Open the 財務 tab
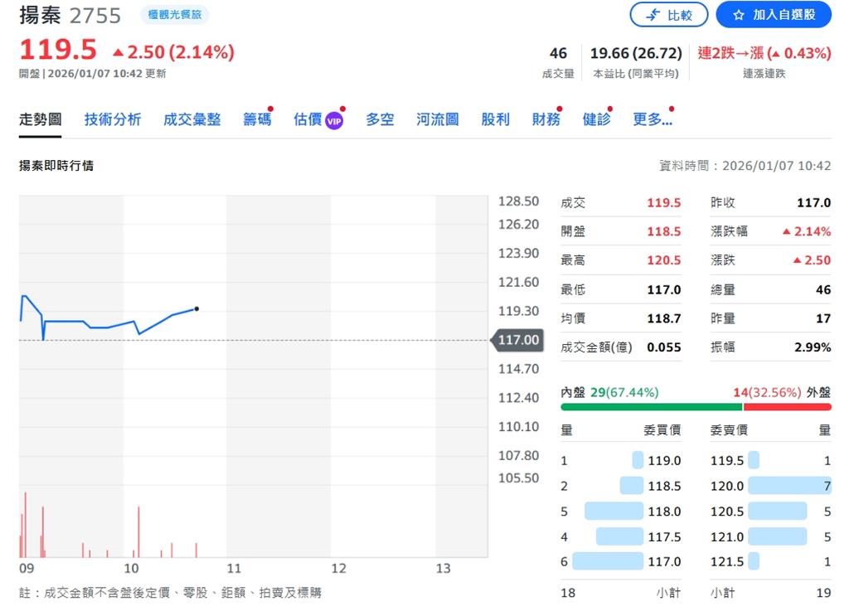 (x=546, y=119)
